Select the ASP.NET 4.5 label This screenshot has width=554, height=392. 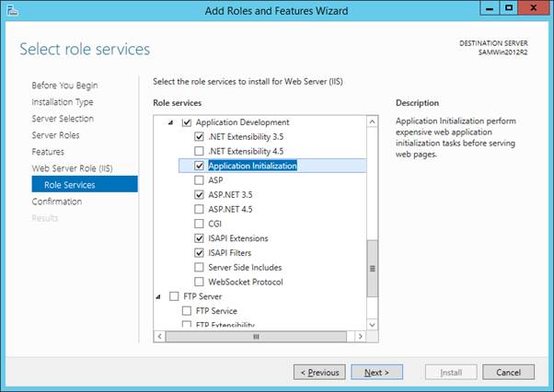click(230, 209)
